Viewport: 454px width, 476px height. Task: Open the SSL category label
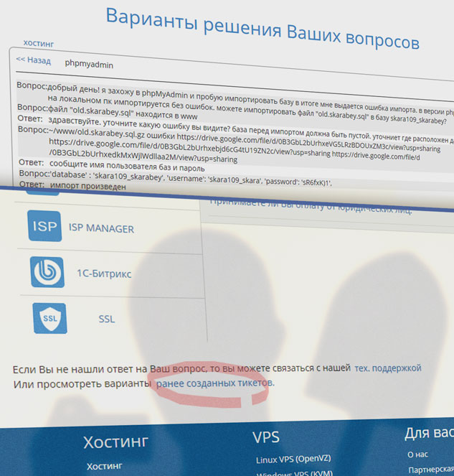(107, 319)
